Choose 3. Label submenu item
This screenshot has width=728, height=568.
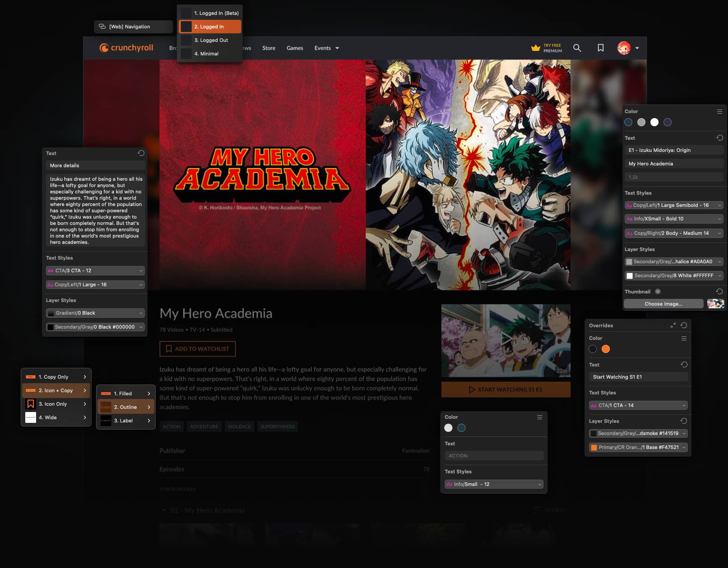pos(126,421)
